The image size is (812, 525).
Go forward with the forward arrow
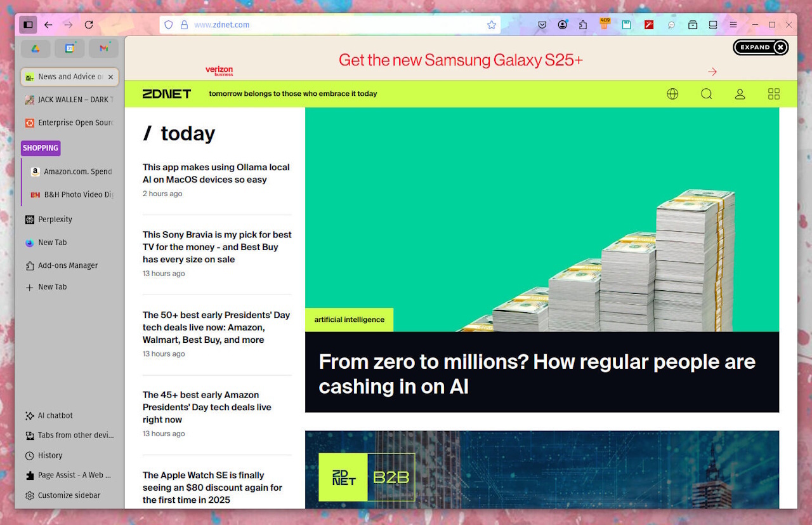(x=69, y=25)
